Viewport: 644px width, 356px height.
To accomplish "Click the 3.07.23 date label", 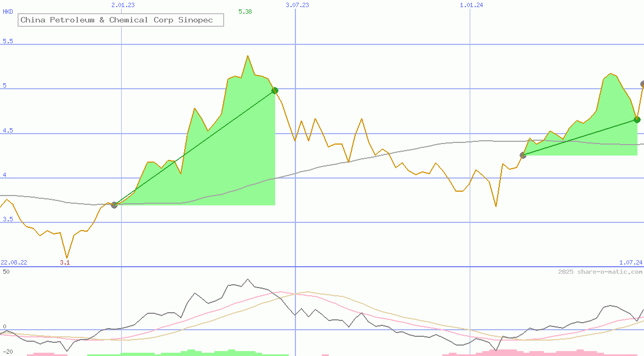I will coord(298,5).
